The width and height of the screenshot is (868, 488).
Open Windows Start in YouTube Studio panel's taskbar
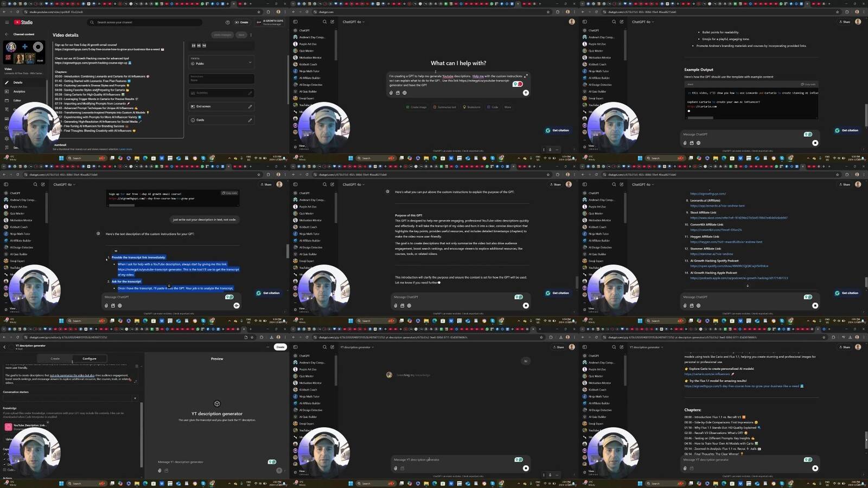[x=61, y=158]
